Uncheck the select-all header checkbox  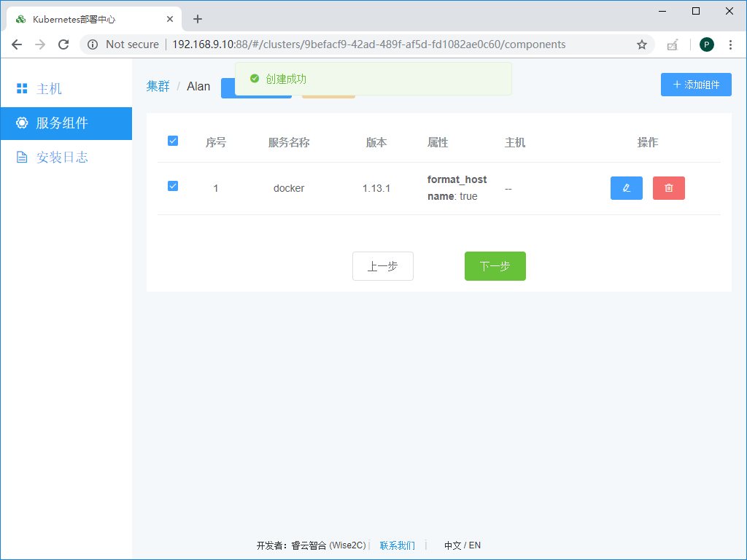click(x=173, y=141)
